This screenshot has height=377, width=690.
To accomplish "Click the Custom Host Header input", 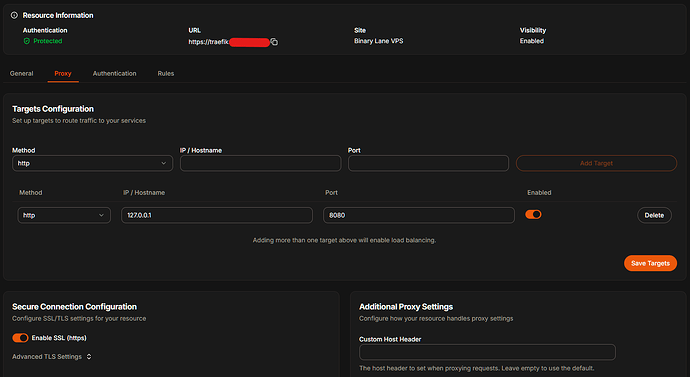I will pos(487,352).
